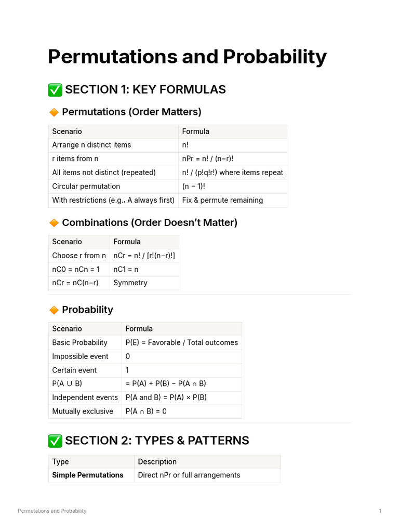Click the footer text Permutations and Probability
Image resolution: width=399 pixels, height=532 pixels.
click(x=52, y=511)
